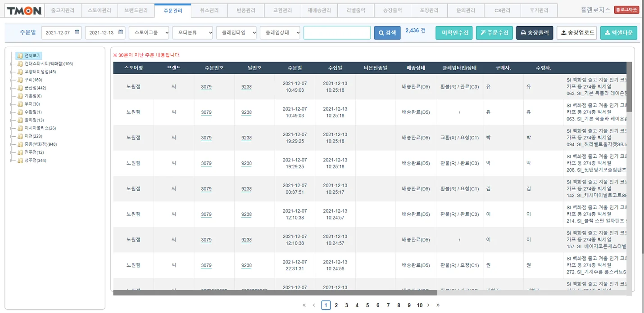The image size is (644, 313).
Task: Click the search keyword input field
Action: tap(337, 33)
